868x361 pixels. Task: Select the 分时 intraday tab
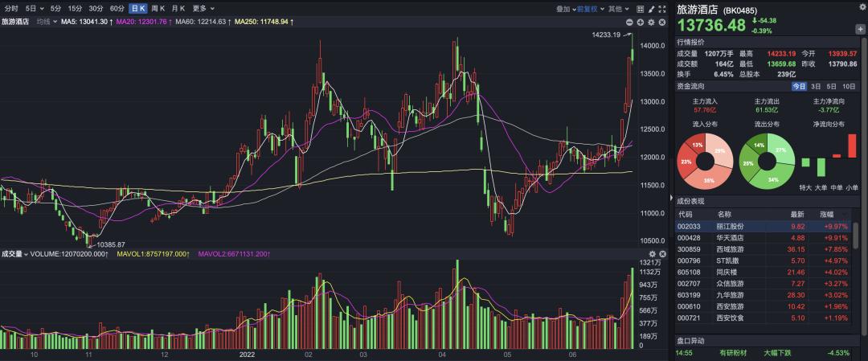11,8
